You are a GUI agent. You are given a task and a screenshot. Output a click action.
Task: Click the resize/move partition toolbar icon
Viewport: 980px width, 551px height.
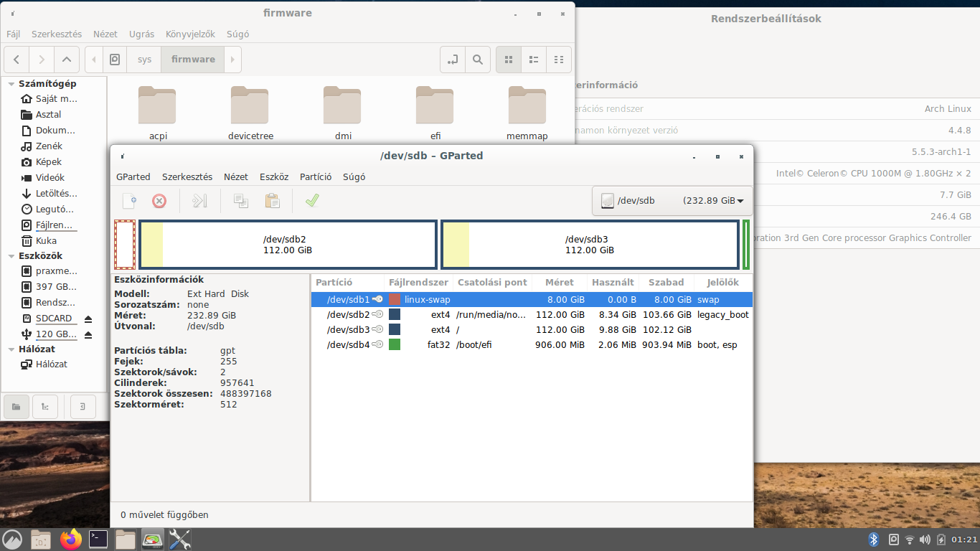[199, 201]
